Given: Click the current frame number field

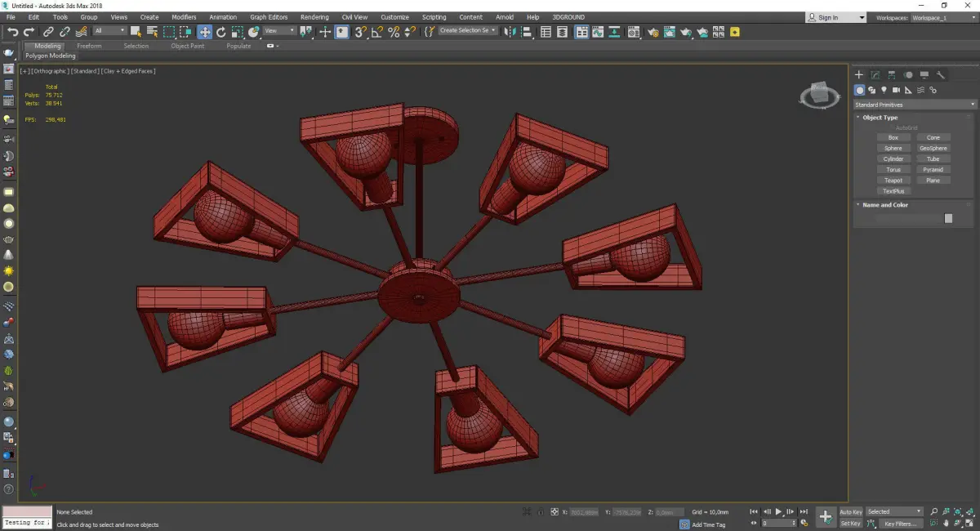Looking at the screenshot, I should (779, 524).
